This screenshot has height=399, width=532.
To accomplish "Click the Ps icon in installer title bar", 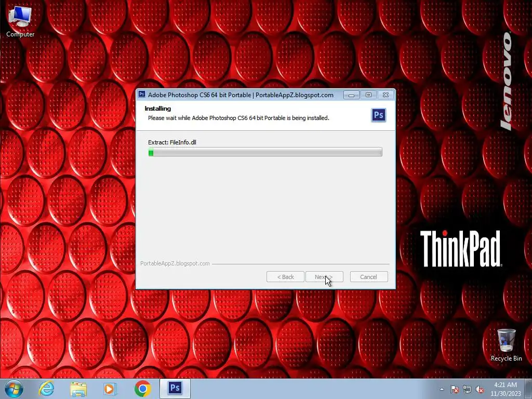I will click(x=142, y=95).
